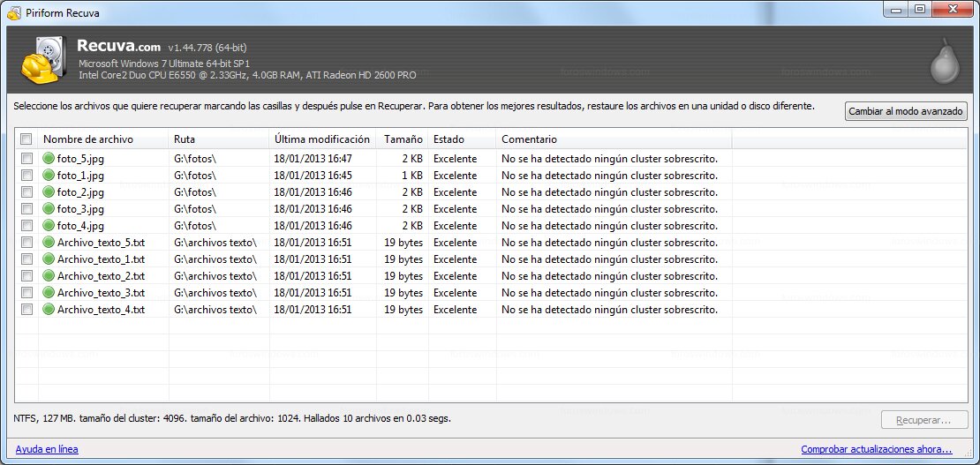Click green status icon of foto_1.jpg
The width and height of the screenshot is (980, 465).
click(x=49, y=176)
